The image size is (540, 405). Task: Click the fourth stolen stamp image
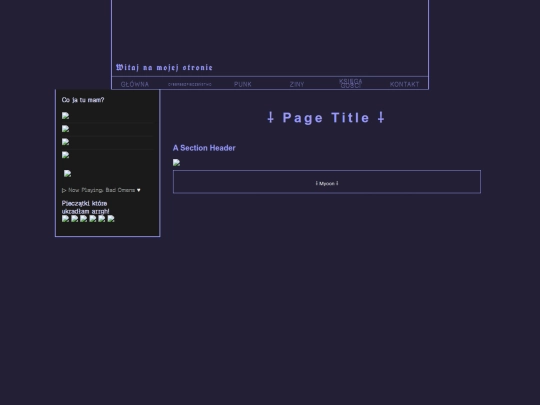(93, 219)
